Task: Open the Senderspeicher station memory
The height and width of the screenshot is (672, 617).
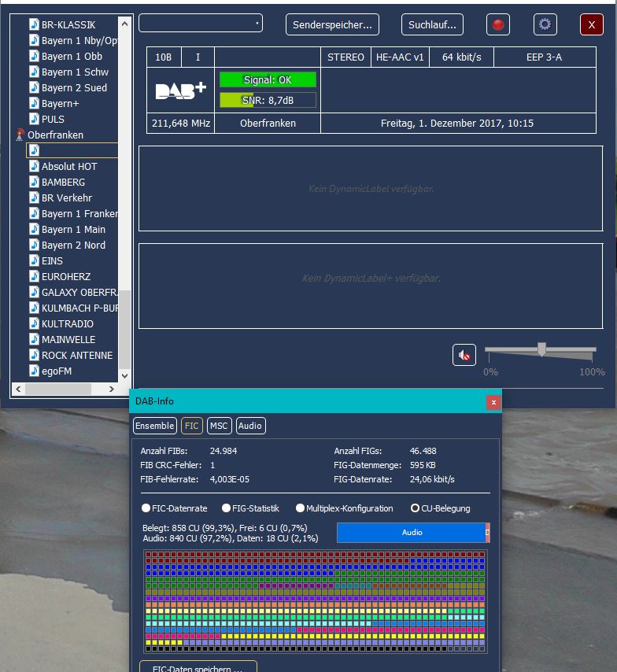Action: click(x=332, y=24)
